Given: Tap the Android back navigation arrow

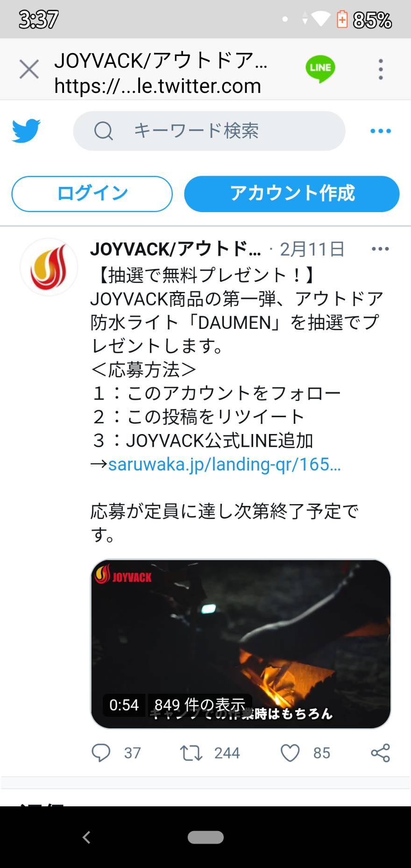Looking at the screenshot, I should point(86,837).
